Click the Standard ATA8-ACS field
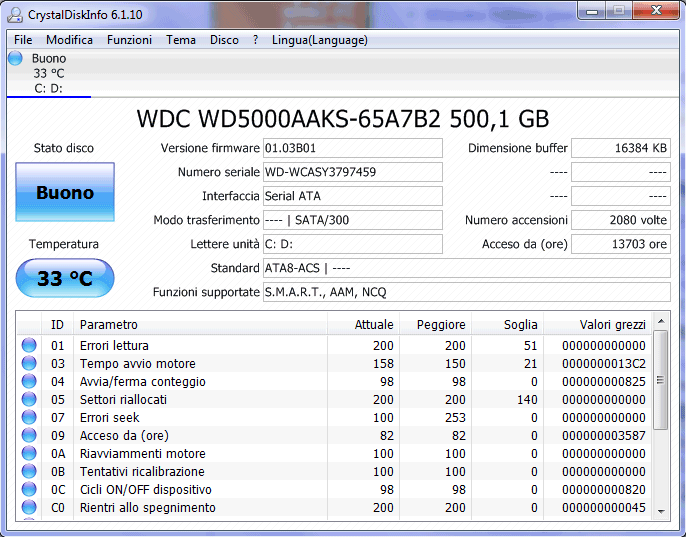Screen dimensions: 686x537 [x=466, y=268]
